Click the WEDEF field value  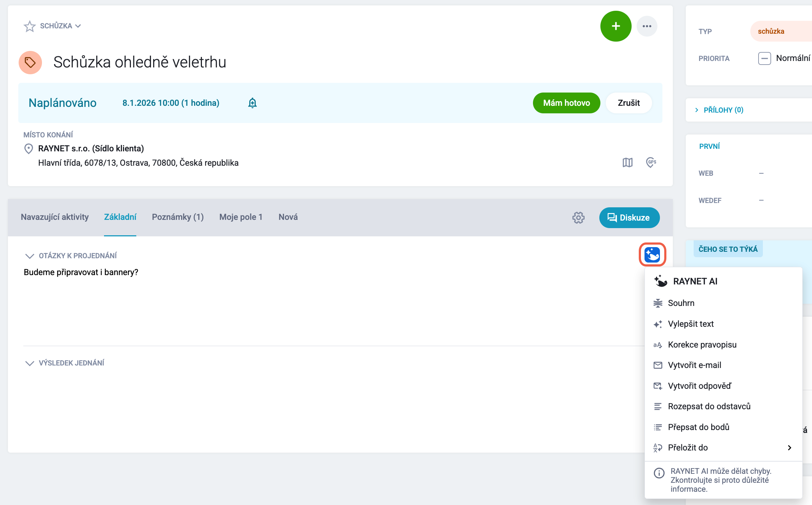point(761,200)
